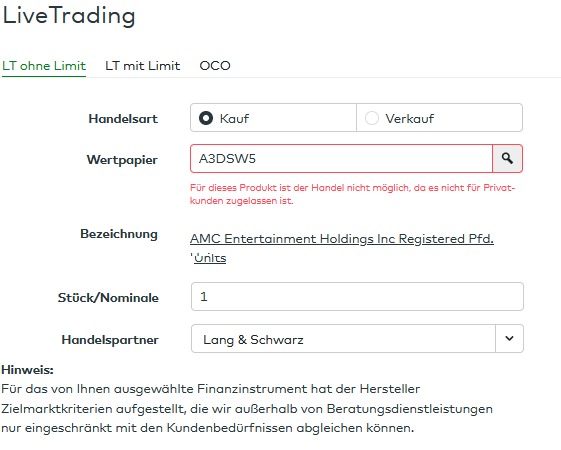Click the red Privatkunden error message
The width and height of the screenshot is (561, 450).
pos(352,194)
